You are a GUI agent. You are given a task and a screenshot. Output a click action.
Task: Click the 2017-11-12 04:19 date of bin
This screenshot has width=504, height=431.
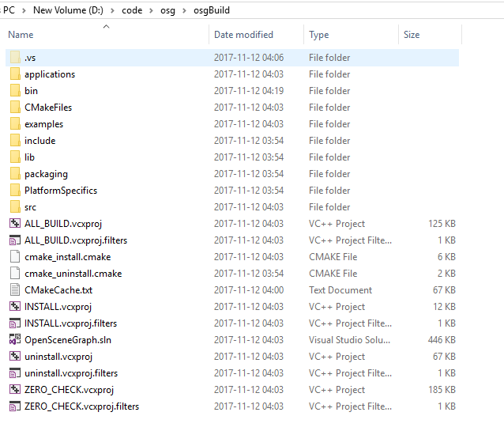coord(249,91)
